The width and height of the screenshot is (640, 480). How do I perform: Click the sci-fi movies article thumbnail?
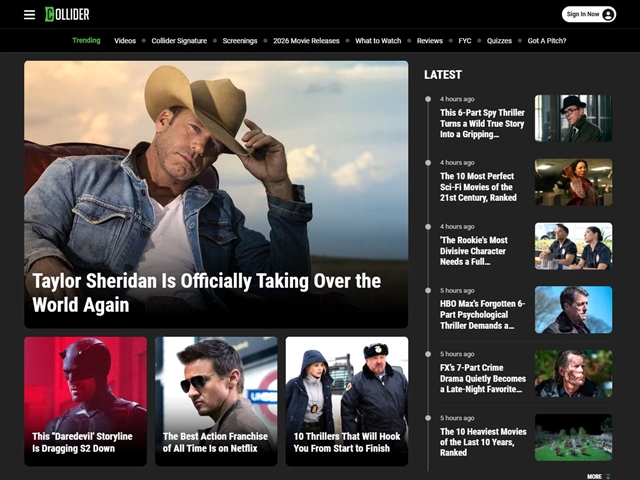(573, 182)
